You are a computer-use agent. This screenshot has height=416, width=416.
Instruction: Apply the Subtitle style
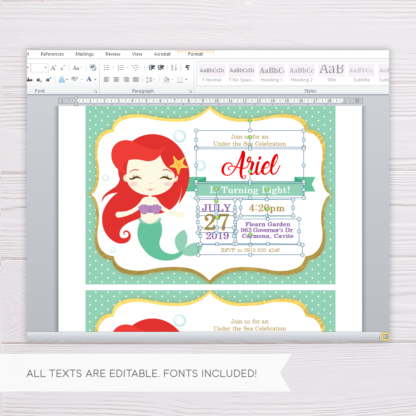(x=361, y=74)
